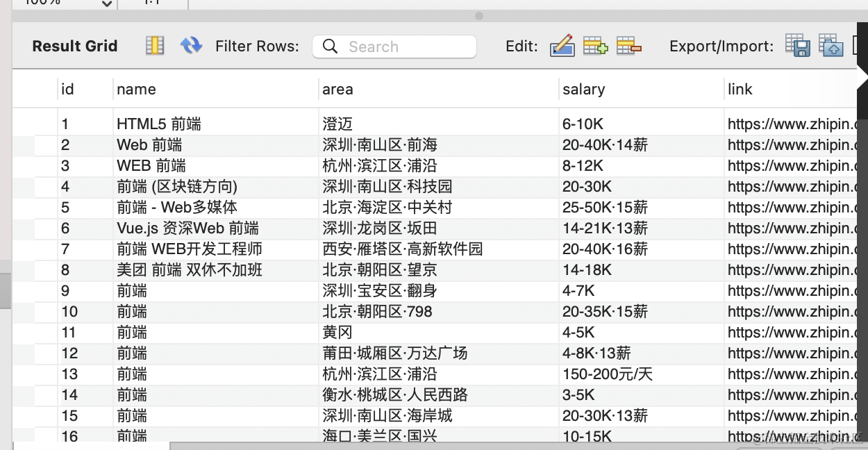
Task: Insert a new row with the add-row icon
Action: 595,46
